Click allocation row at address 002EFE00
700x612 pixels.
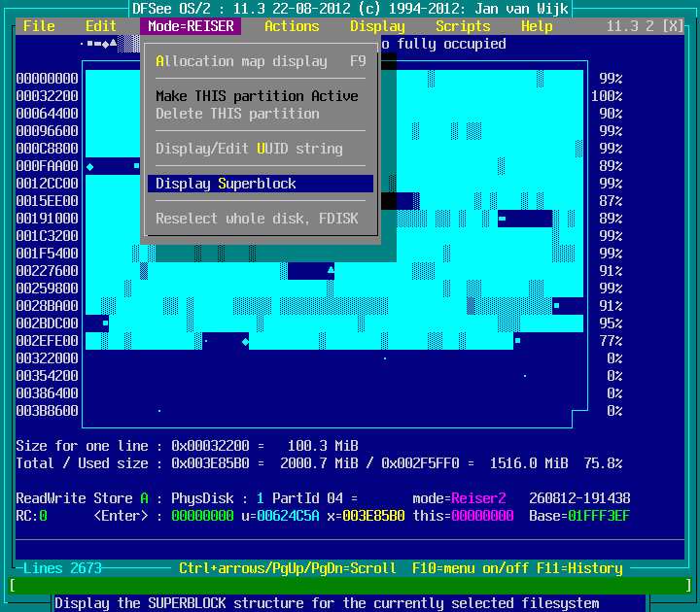pos(47,341)
